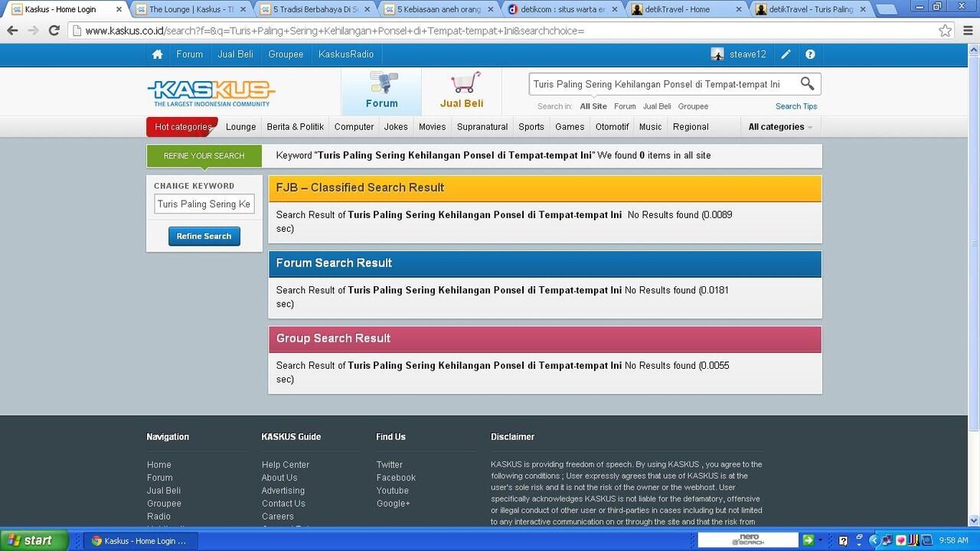Reload the page with refresh icon
The image size is (980, 551).
(54, 31)
